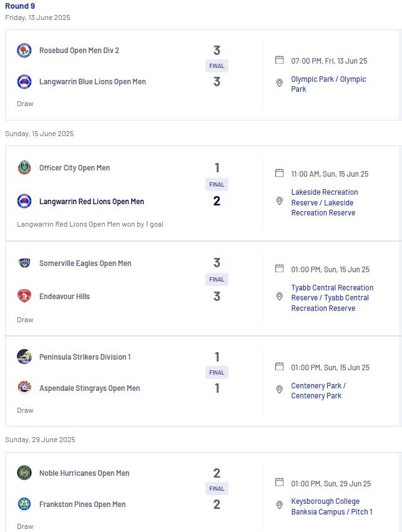Click the FINAL badge in Noble Hurricanes match
402x532 pixels.
(217, 488)
